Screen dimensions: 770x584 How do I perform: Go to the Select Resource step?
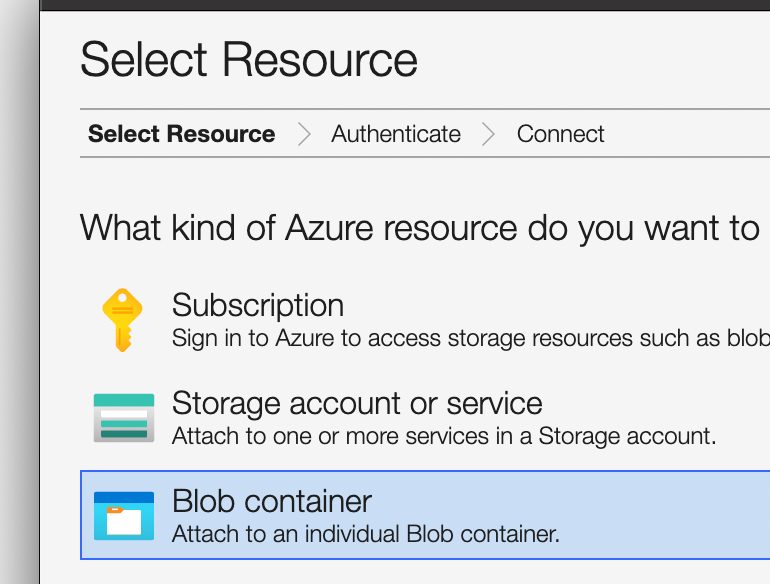pyautogui.click(x=181, y=134)
